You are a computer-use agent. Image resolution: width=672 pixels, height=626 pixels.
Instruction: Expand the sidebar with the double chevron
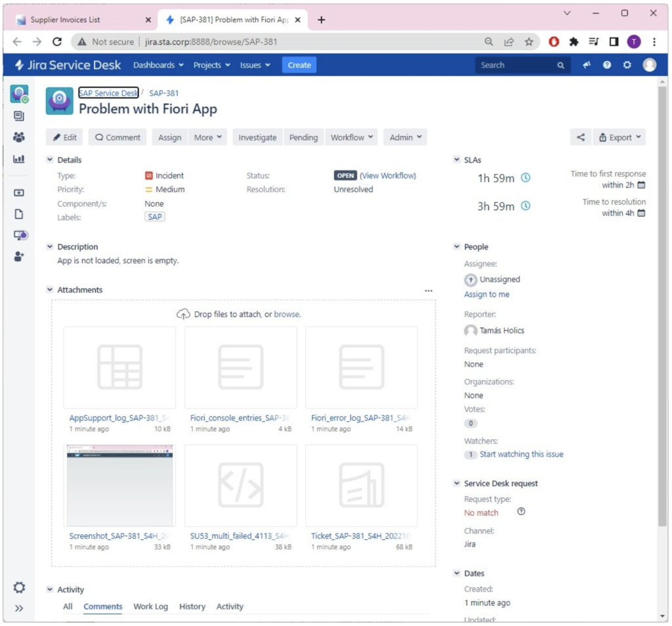19,608
